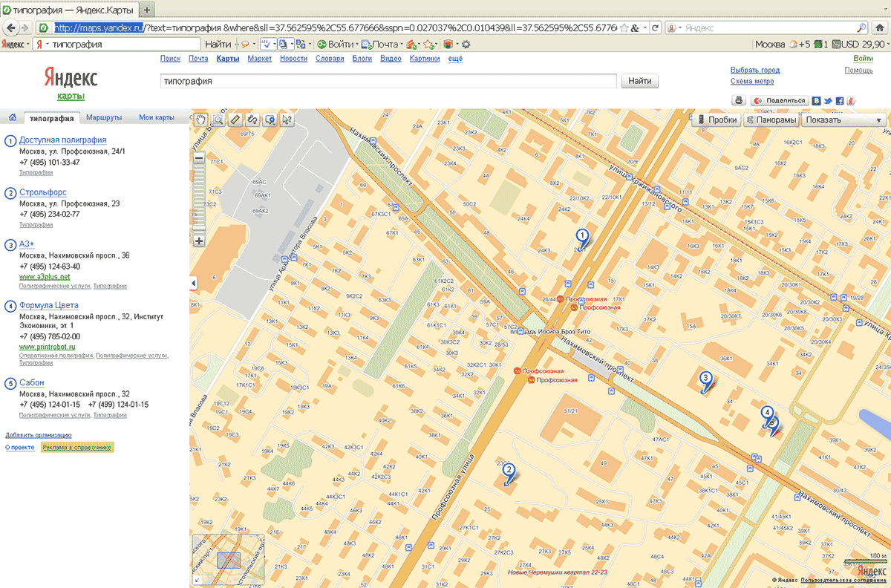The height and width of the screenshot is (588, 891).
Task: Switch to the Маршруты tab
Action: click(x=104, y=117)
